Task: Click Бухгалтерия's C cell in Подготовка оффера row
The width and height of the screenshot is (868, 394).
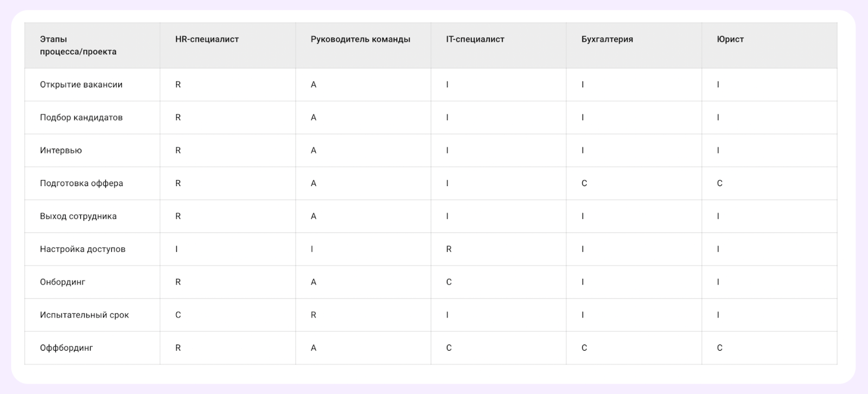Action: pos(584,183)
